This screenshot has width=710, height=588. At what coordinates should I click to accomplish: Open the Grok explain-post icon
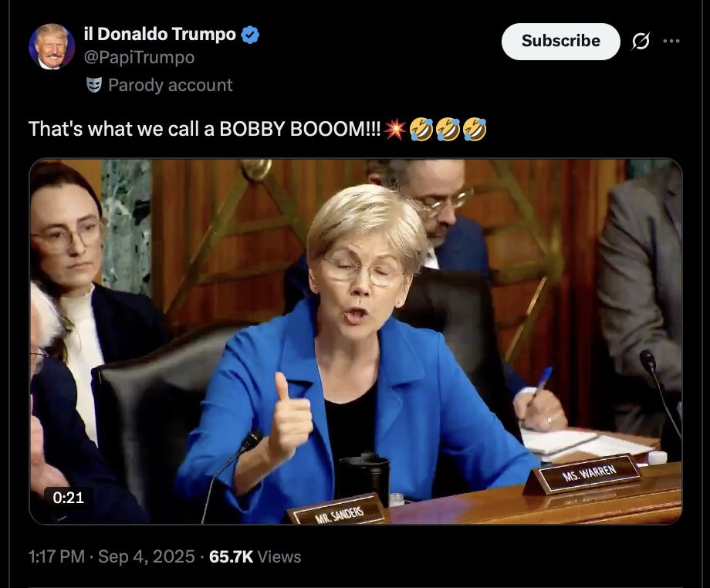tap(641, 41)
